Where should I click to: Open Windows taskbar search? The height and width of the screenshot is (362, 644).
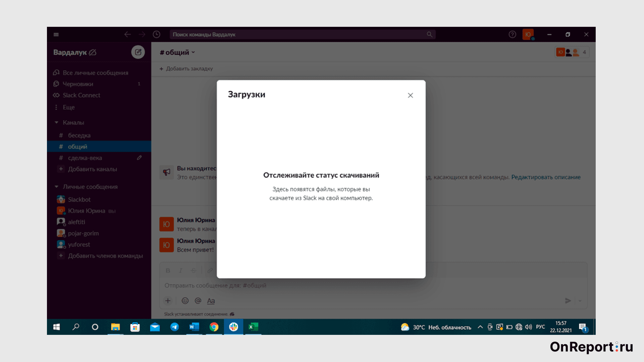pos(76,327)
